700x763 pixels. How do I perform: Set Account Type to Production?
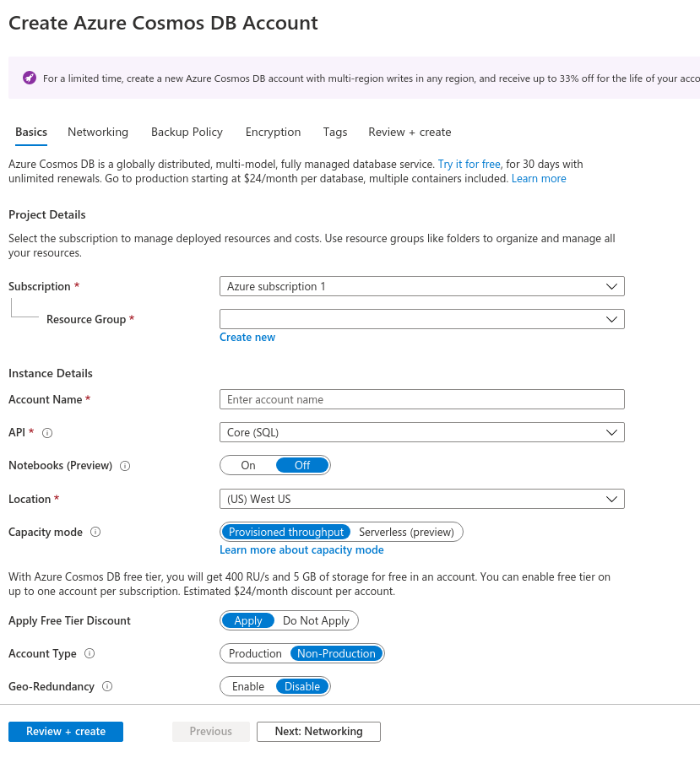255,653
